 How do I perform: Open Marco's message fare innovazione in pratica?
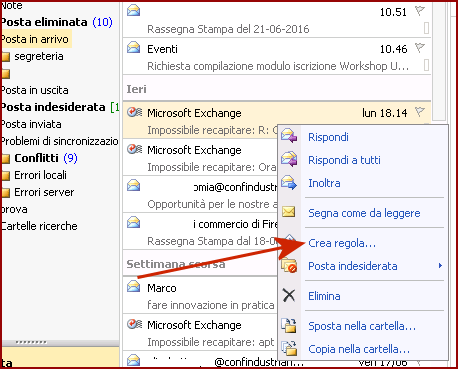(200, 296)
